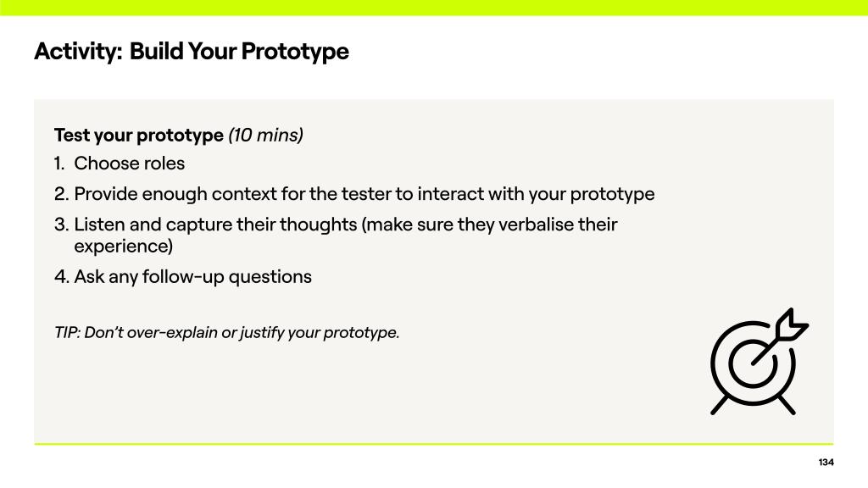Select the slide title 'Activity: Build Your Prototype'

pyautogui.click(x=192, y=51)
